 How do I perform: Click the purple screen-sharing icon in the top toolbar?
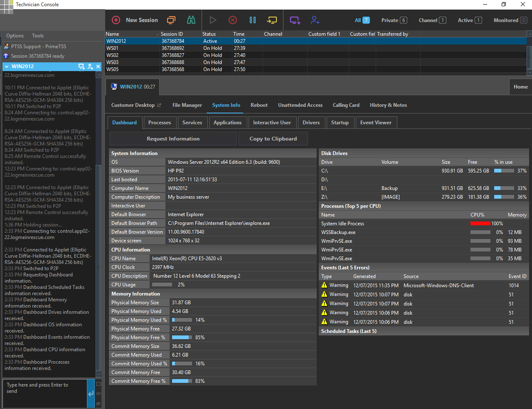point(295,20)
